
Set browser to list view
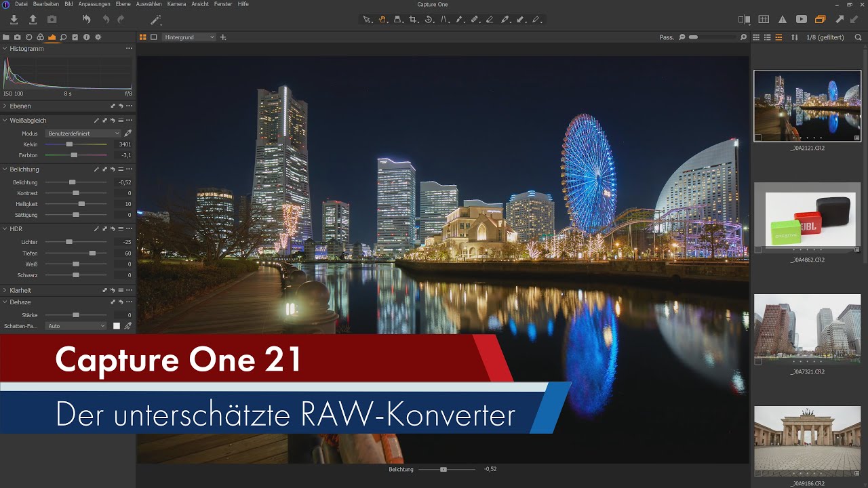[768, 37]
